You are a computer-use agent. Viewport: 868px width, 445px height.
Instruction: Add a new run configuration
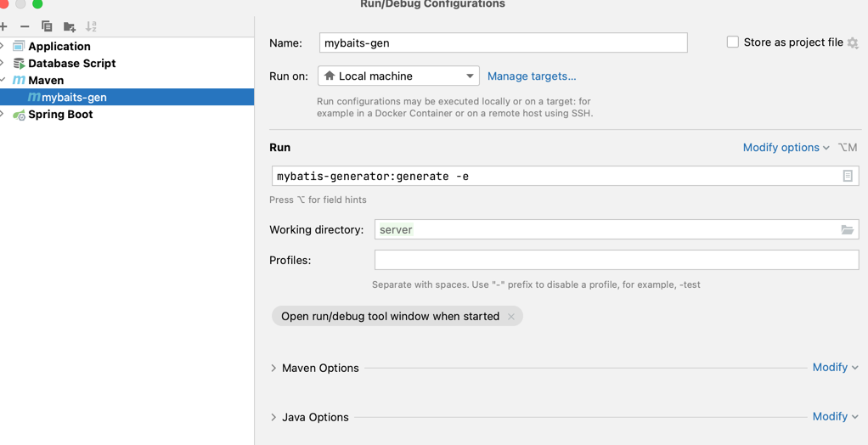[x=3, y=26]
